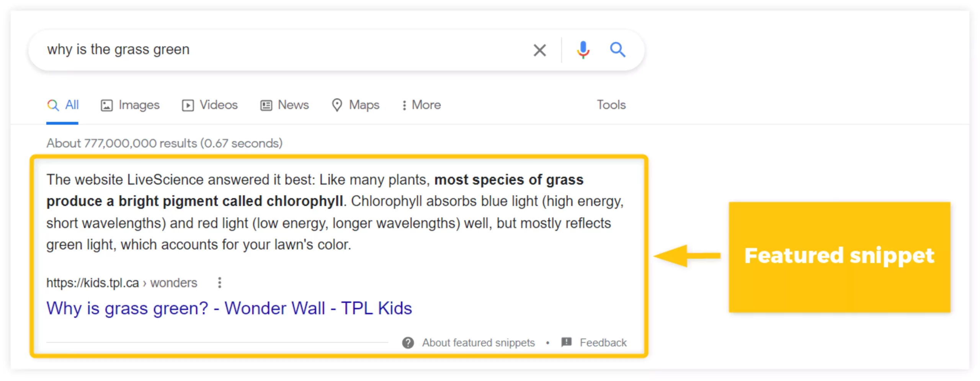Clear the search query with the X icon
The height and width of the screenshot is (381, 980).
pos(539,50)
